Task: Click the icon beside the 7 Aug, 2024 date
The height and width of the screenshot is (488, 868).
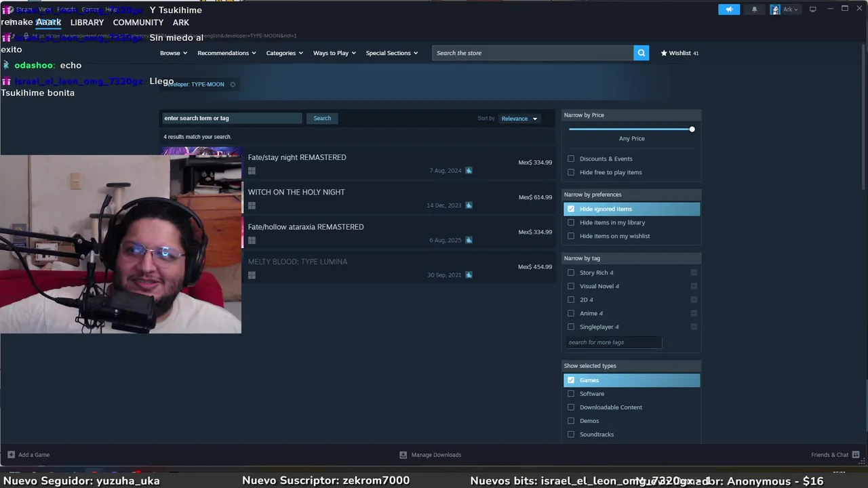Action: [x=469, y=171]
